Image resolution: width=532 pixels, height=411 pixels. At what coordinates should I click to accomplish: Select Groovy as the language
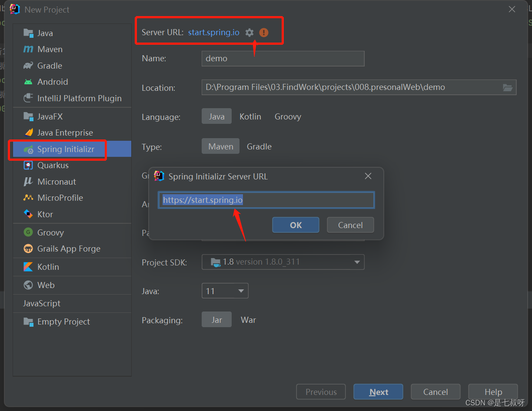coord(288,116)
